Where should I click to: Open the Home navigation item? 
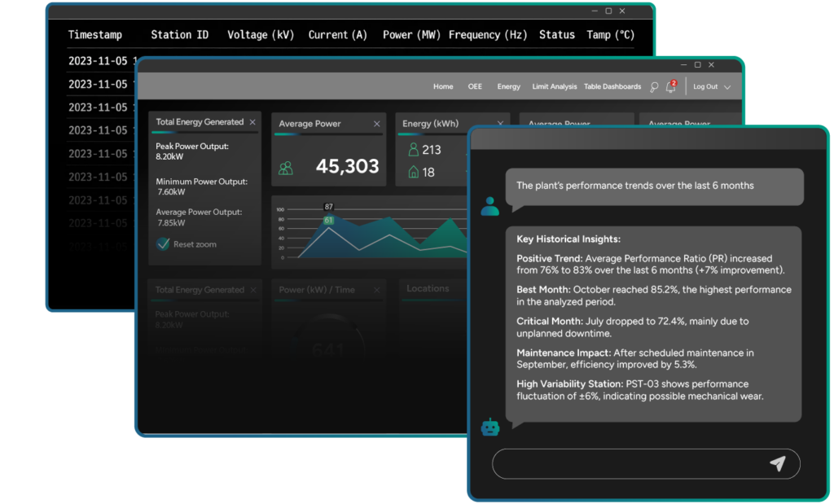[x=443, y=86]
